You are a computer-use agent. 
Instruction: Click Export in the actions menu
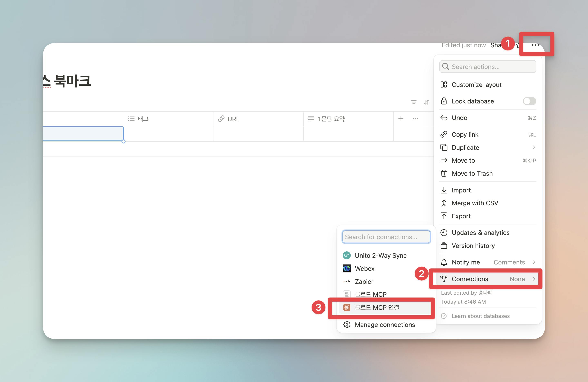coord(461,216)
